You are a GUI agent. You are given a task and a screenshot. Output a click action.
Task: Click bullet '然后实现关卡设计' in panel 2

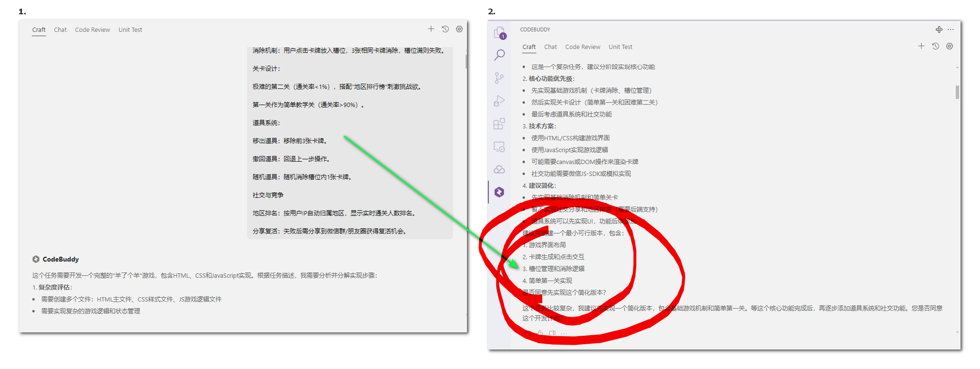click(596, 102)
